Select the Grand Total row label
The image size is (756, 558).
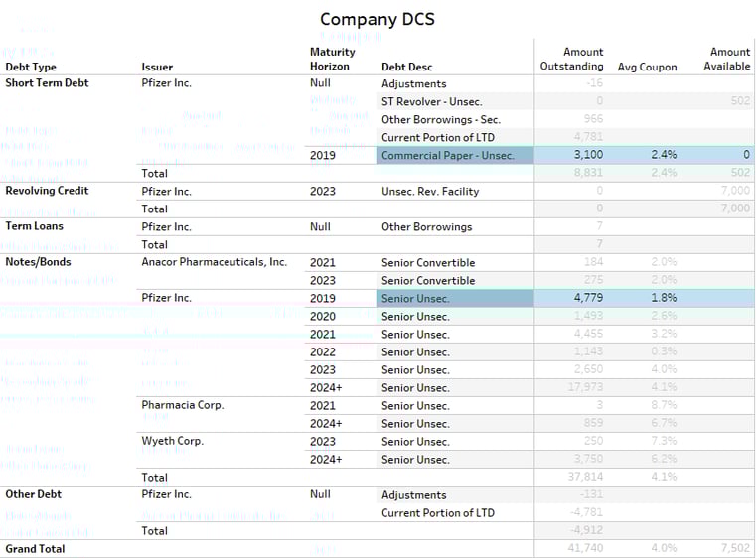35,549
